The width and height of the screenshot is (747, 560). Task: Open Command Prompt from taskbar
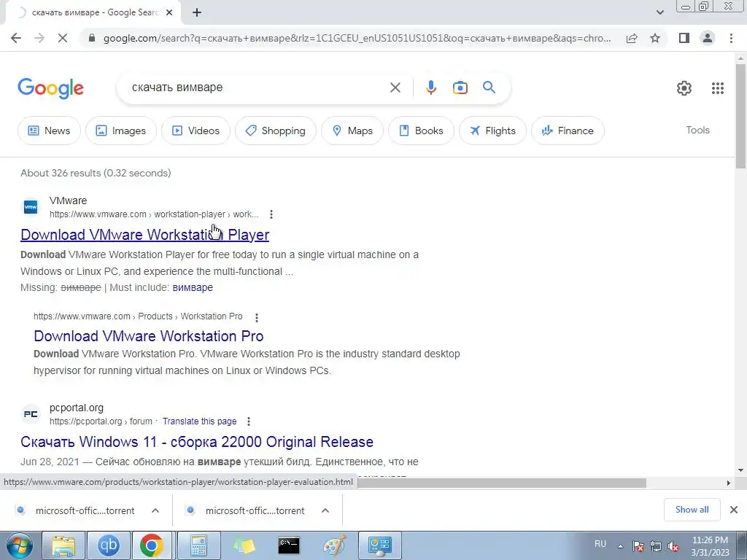point(289,545)
